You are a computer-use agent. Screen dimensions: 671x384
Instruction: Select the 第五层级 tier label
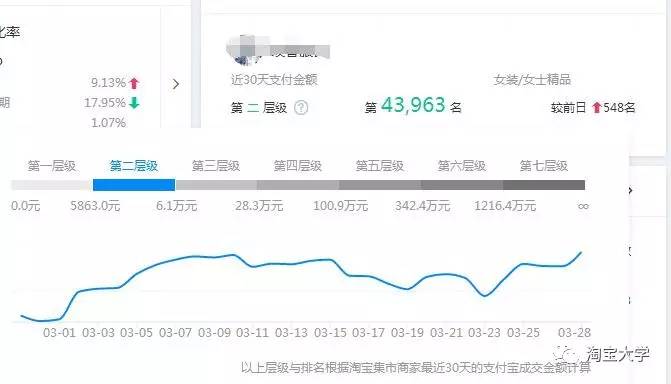380,166
